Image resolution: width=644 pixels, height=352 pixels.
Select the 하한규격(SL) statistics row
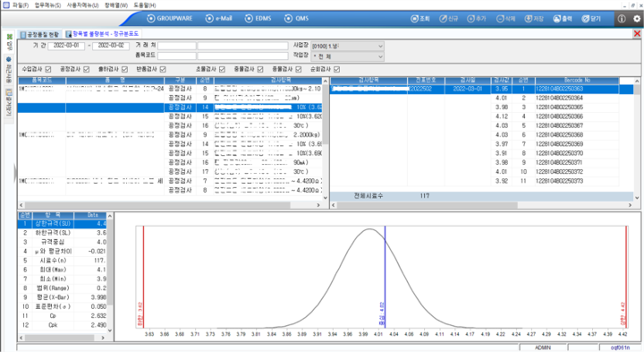62,233
